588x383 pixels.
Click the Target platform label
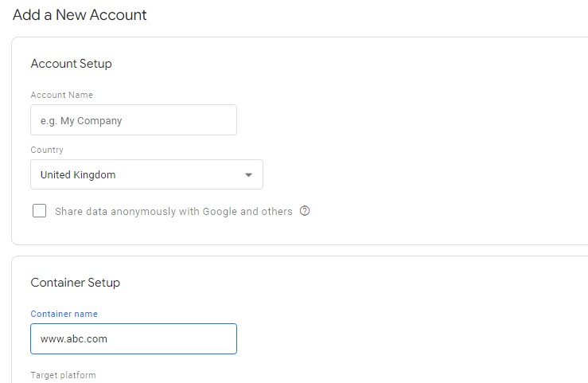[x=64, y=375]
